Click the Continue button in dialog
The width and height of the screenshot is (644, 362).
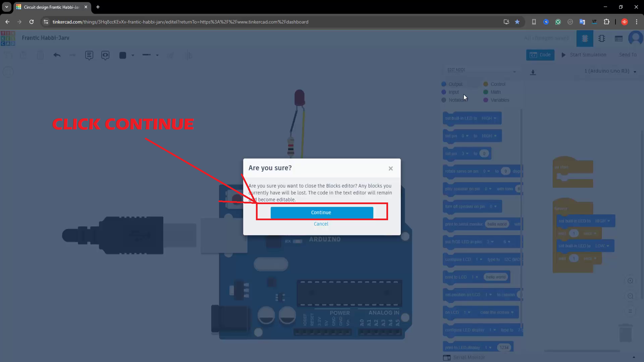(x=321, y=213)
